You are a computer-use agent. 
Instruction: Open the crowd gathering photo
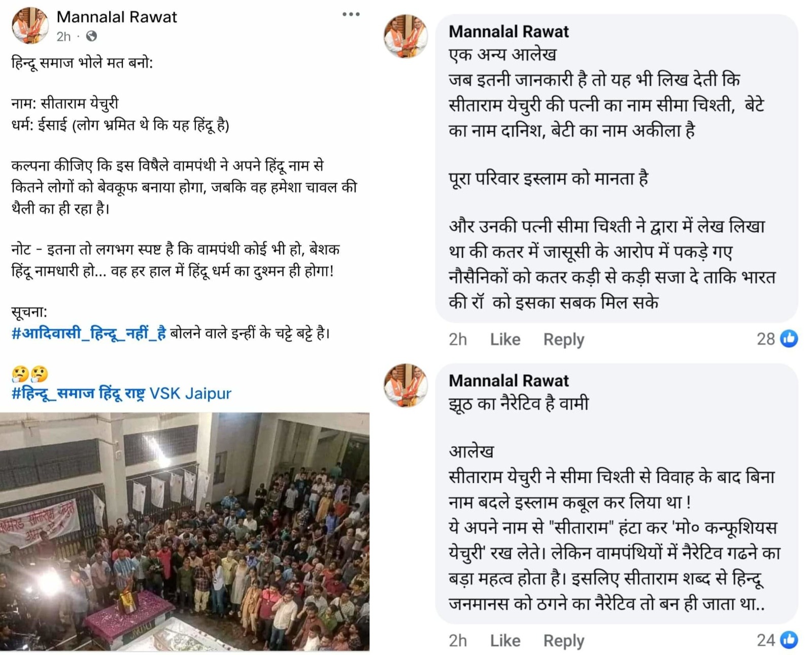pos(185,531)
